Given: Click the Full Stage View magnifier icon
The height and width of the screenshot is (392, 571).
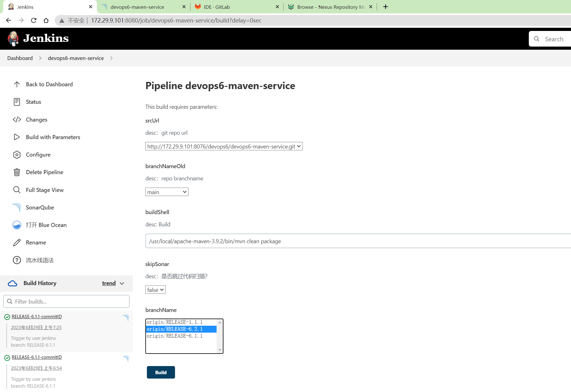Looking at the screenshot, I should coord(17,190).
